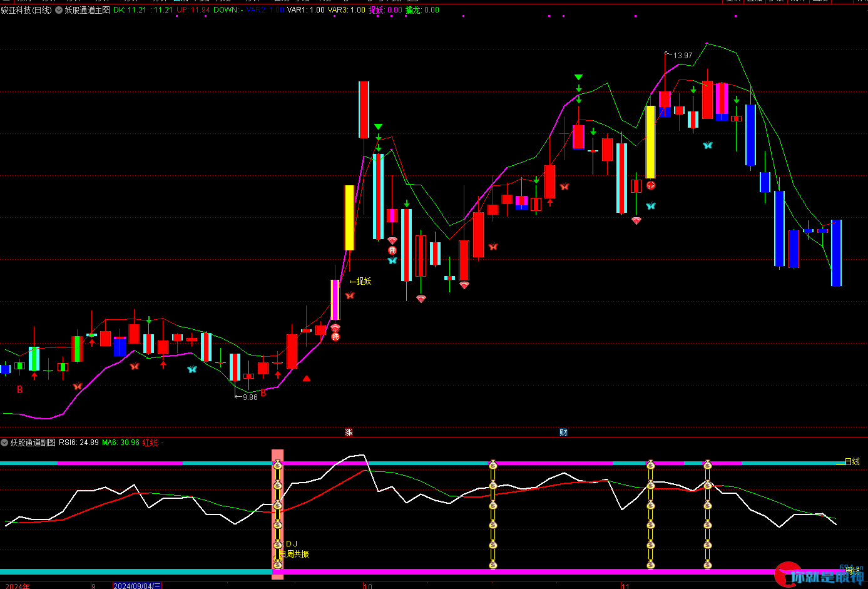Click the MA6: 30.96 readout
868x589 pixels.
pos(121,443)
